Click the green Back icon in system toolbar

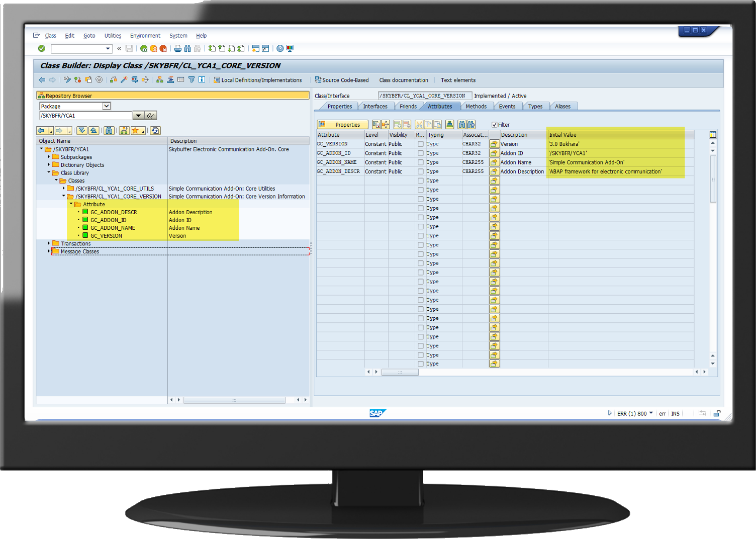tap(144, 49)
